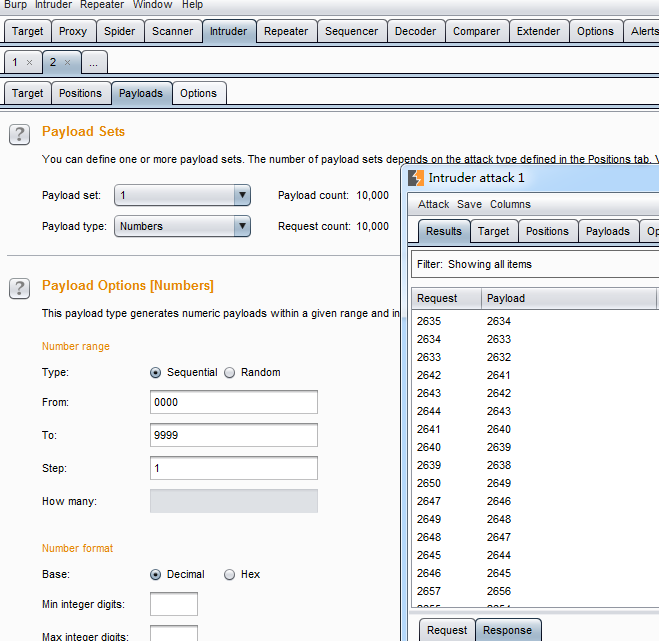Open the Intruder menu in menu bar
The width and height of the screenshot is (659, 641).
pos(53,5)
